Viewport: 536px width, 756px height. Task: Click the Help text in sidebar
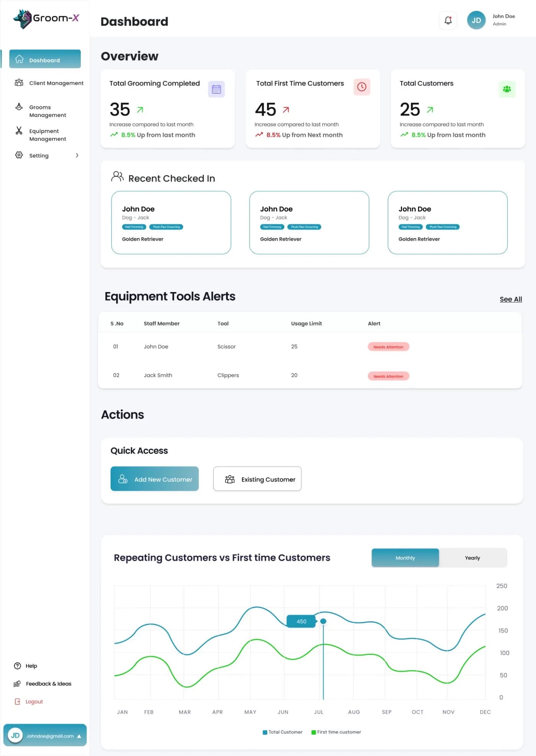[31, 666]
